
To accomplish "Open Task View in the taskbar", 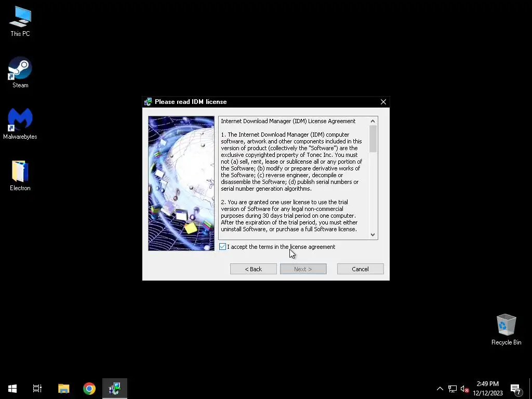I will pos(37,389).
